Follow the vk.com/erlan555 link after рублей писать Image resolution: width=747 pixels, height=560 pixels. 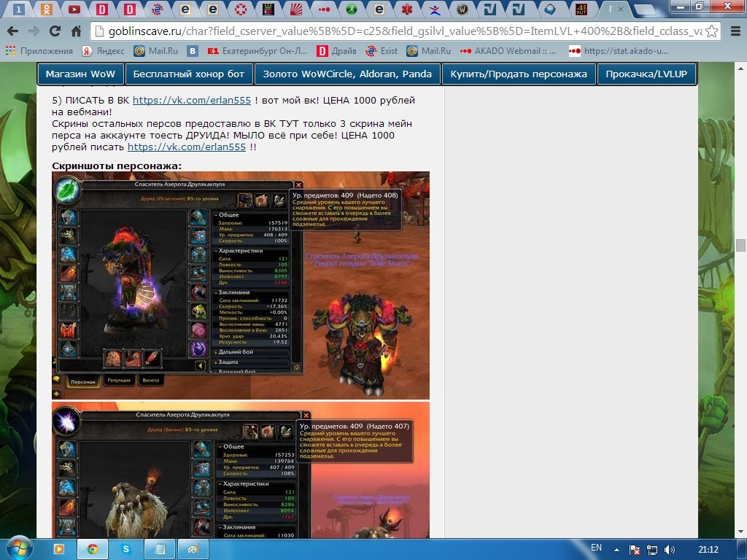pyautogui.click(x=187, y=147)
